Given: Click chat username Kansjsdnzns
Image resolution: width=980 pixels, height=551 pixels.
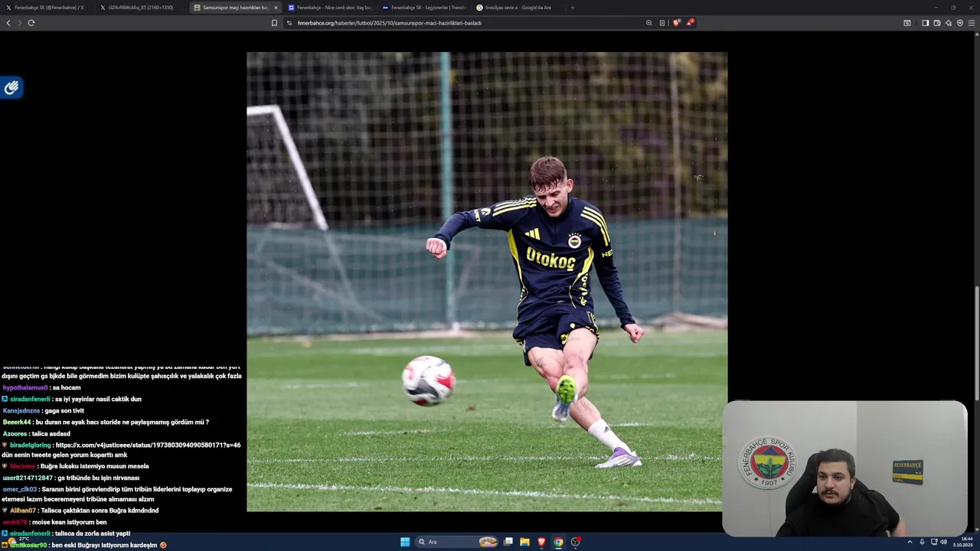Looking at the screenshot, I should click(21, 410).
